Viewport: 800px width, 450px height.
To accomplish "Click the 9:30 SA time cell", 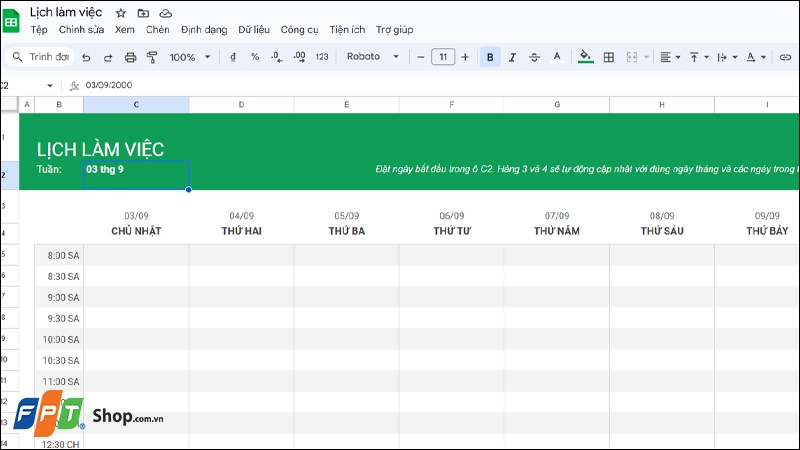I will point(59,318).
